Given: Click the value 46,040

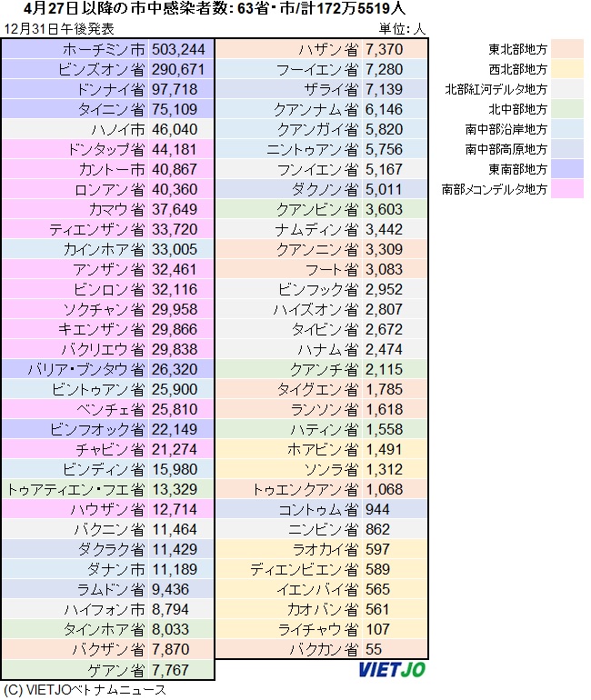Looking at the screenshot, I should 175,129.
